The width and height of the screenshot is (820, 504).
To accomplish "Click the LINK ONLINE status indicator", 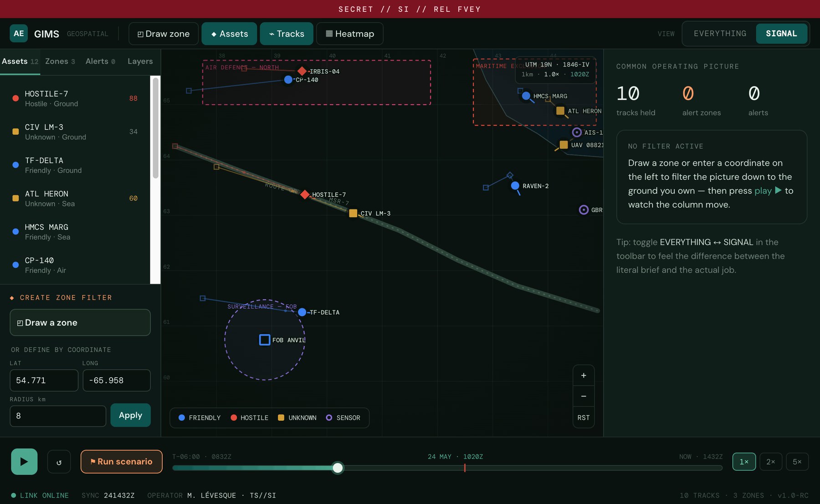I will 40,495.
